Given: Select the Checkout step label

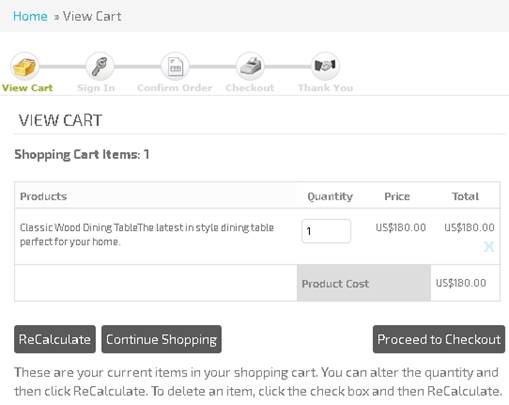Looking at the screenshot, I should 250,88.
